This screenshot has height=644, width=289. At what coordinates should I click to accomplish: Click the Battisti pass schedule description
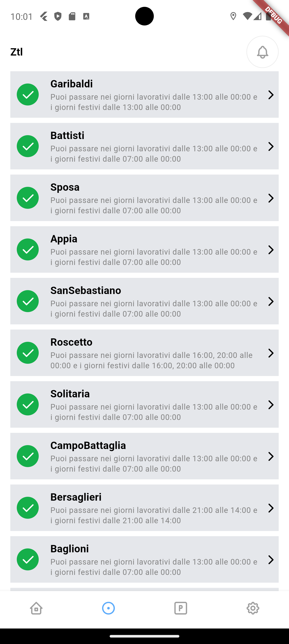point(154,153)
